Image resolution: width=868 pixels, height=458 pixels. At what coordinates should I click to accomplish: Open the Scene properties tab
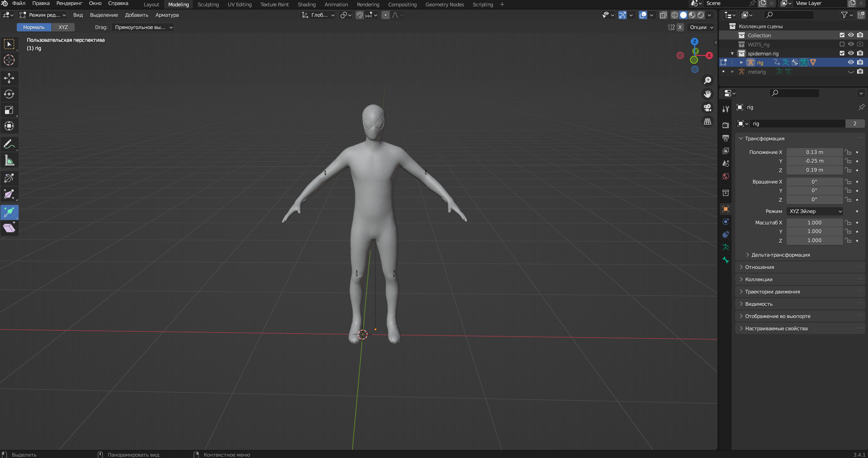tap(726, 163)
